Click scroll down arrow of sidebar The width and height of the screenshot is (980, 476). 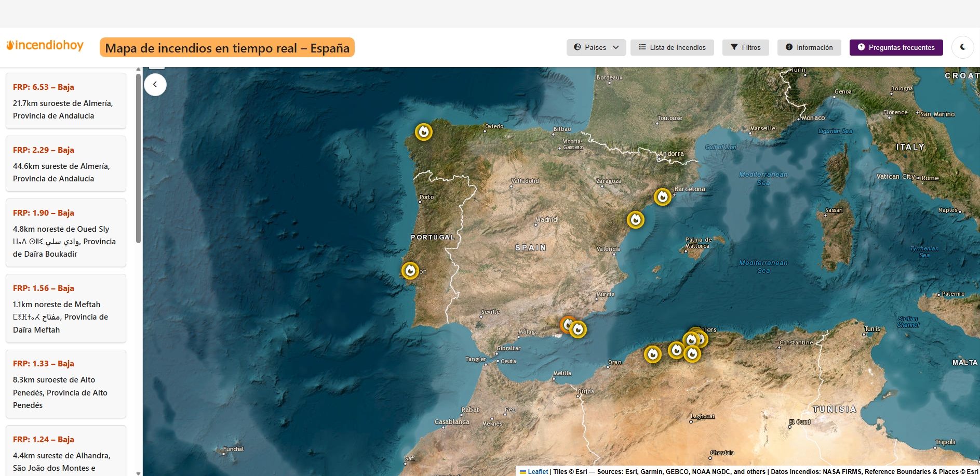(138, 473)
